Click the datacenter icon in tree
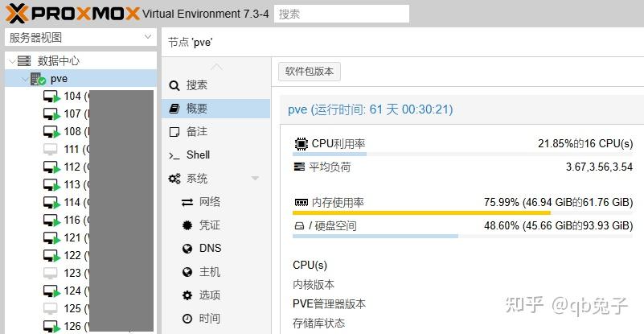Viewport: 644px width, 334px height. click(24, 61)
